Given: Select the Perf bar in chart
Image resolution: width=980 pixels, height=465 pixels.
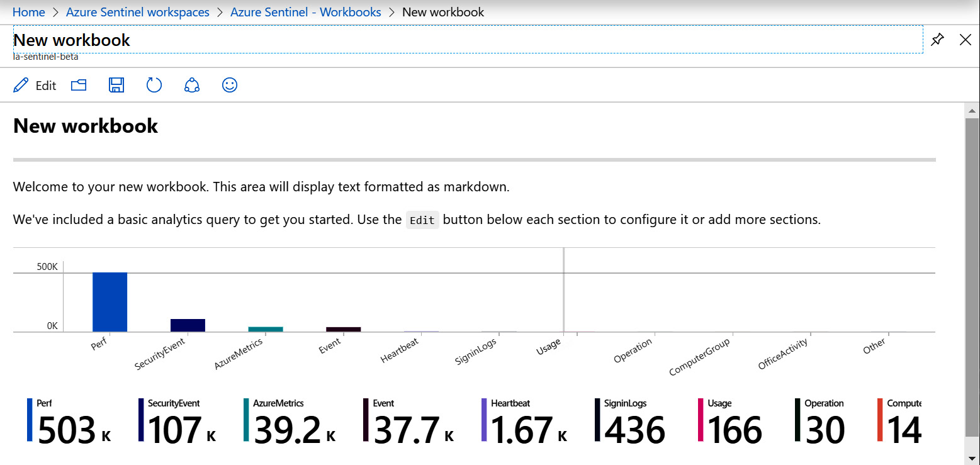Looking at the screenshot, I should [x=110, y=302].
